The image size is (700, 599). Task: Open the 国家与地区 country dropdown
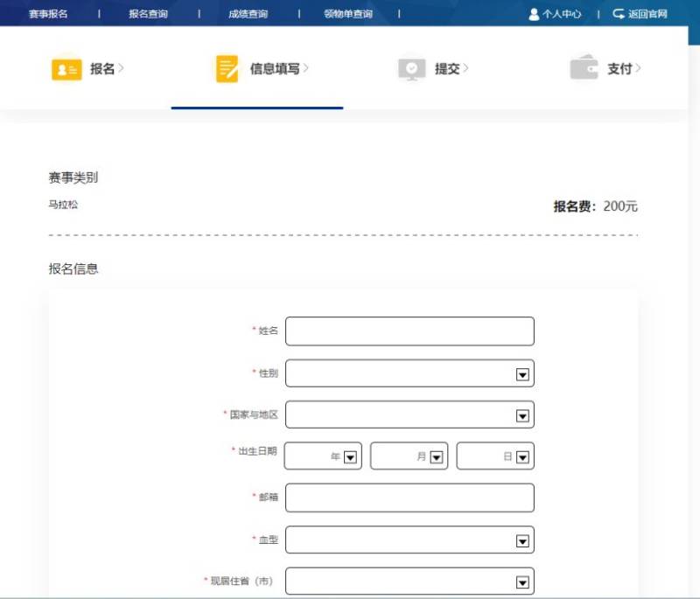[521, 414]
